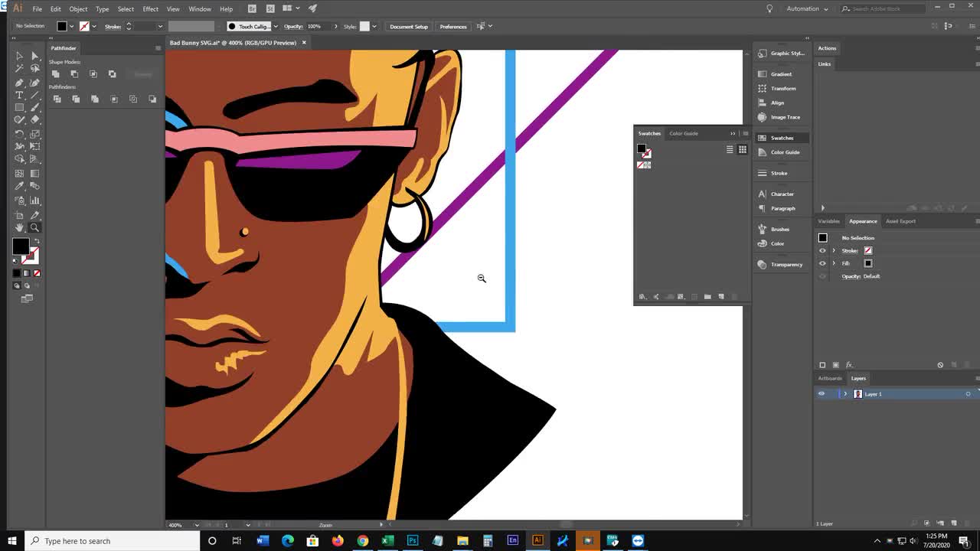
Task: Select the Zoom tool in toolbar
Action: 34,227
